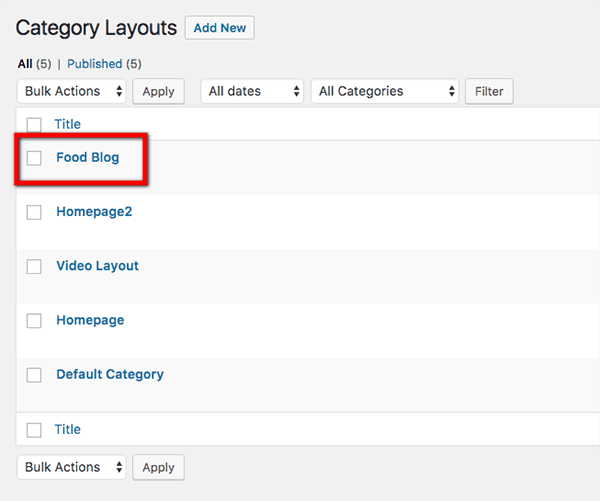Image resolution: width=600 pixels, height=501 pixels.
Task: Expand the All dates dropdown
Action: coord(252,91)
